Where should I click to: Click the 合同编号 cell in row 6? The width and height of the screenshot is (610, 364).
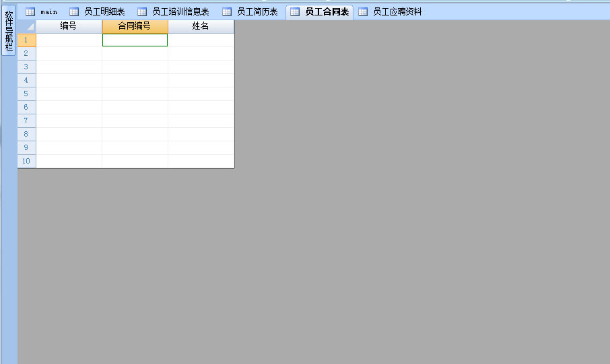tap(135, 108)
